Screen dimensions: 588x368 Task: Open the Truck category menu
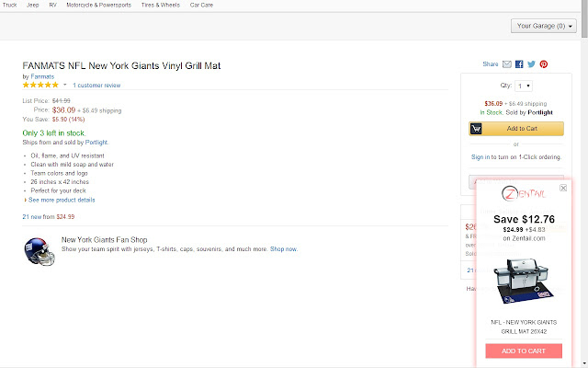pos(10,5)
